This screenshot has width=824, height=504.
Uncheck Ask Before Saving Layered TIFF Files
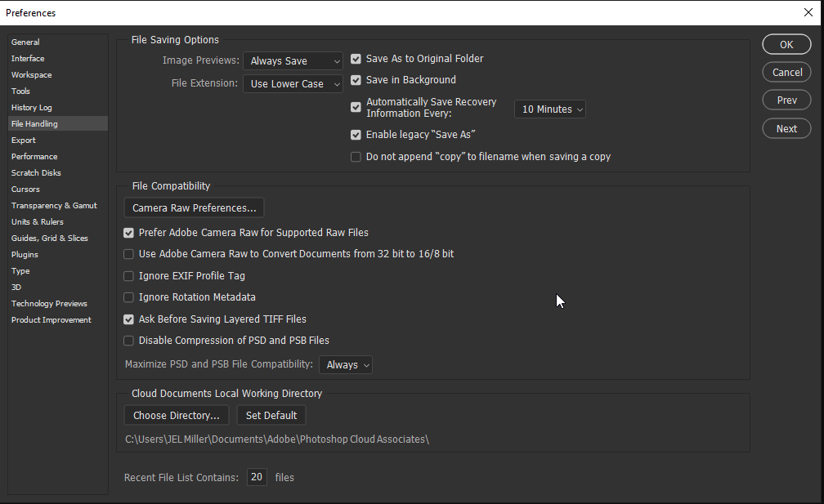tap(128, 319)
